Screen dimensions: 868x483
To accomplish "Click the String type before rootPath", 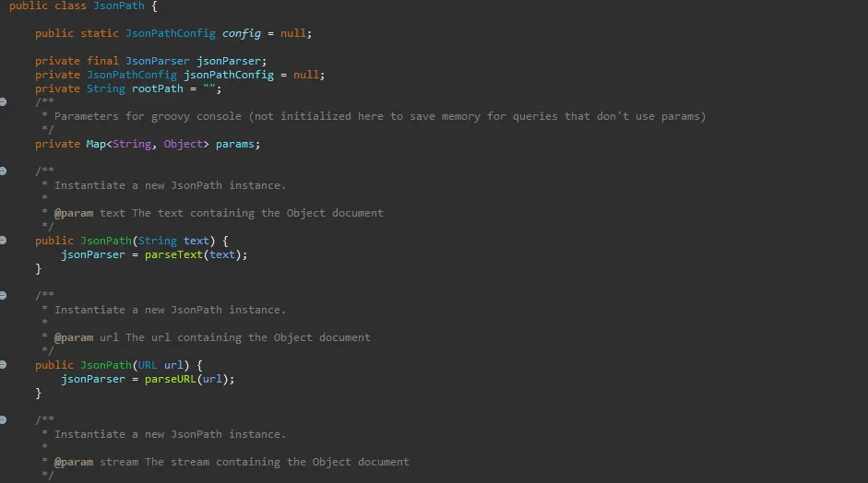I will pyautogui.click(x=106, y=88).
